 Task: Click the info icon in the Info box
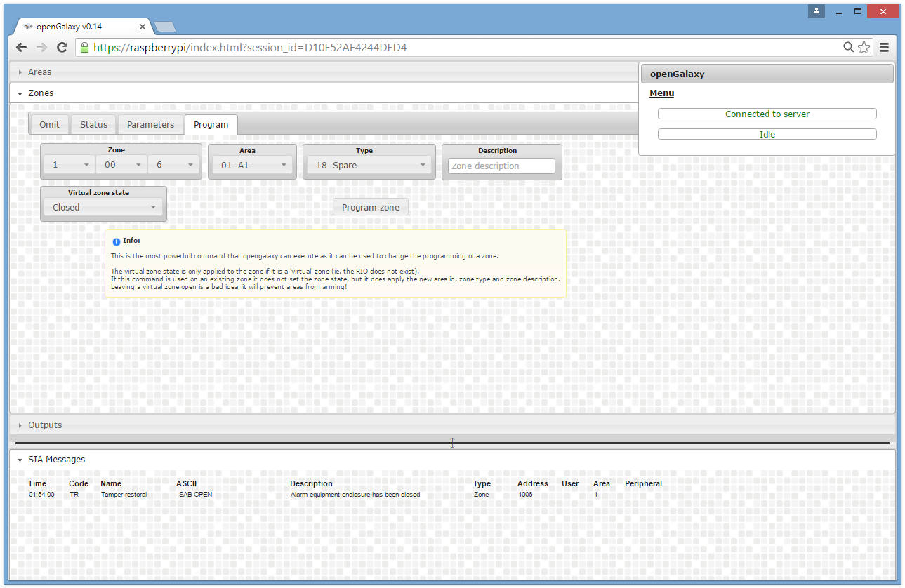[117, 241]
